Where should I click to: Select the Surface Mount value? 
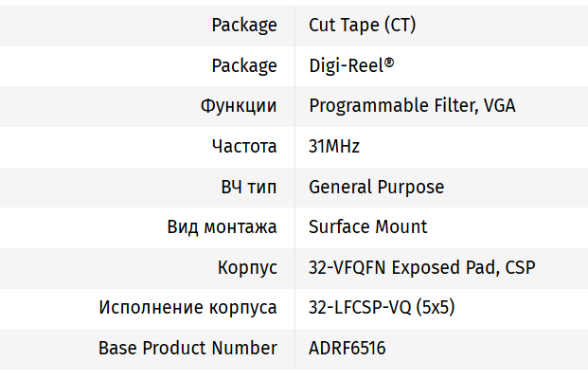[x=367, y=227]
